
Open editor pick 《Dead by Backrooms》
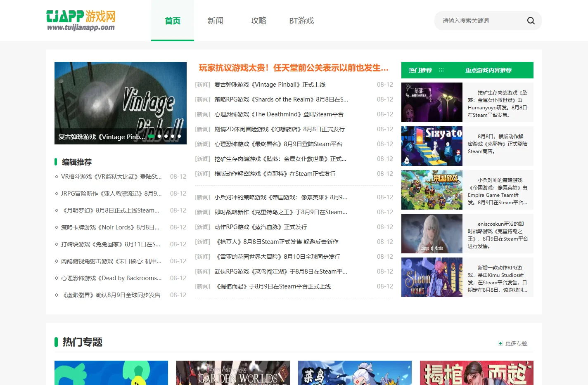(x=111, y=278)
